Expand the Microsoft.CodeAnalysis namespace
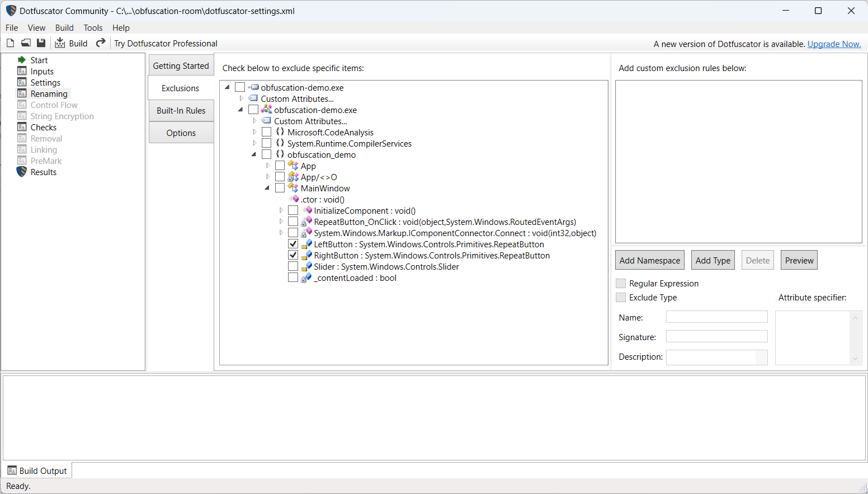Viewport: 868px width, 494px height. coord(254,132)
